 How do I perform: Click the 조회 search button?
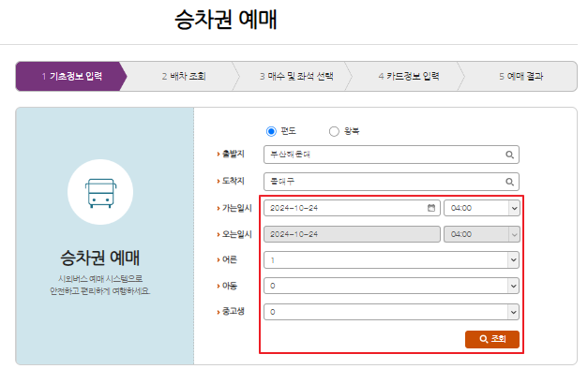pos(492,339)
